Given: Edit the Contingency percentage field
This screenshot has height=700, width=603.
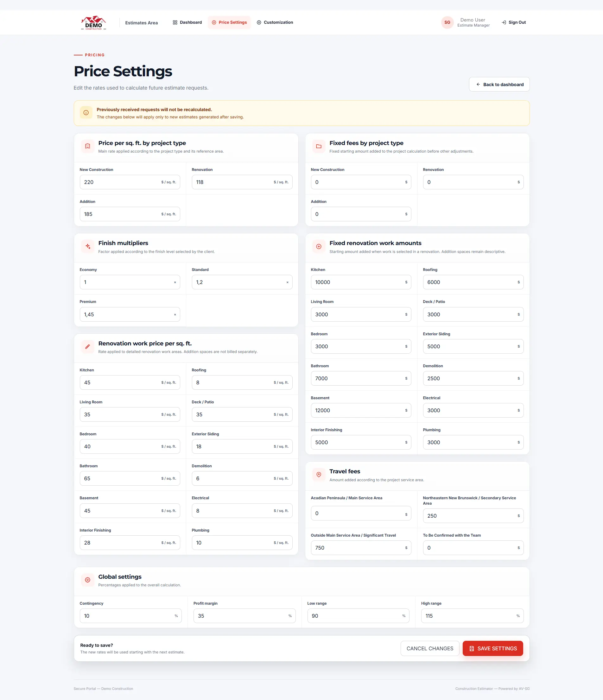Looking at the screenshot, I should (130, 616).
